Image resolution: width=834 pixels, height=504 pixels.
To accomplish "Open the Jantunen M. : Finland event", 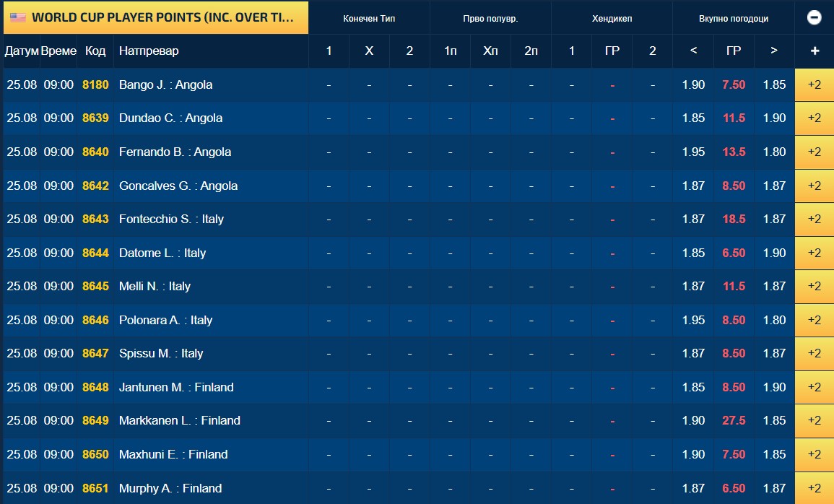I will pos(176,387).
